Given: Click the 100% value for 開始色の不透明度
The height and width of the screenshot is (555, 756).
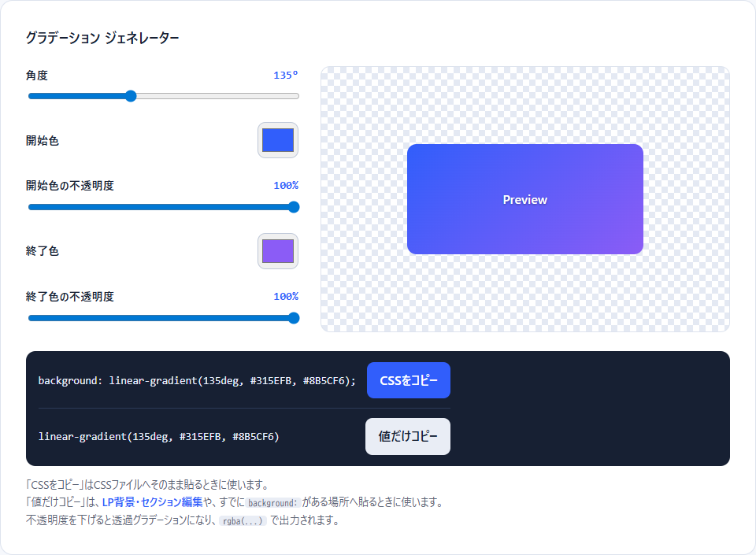Looking at the screenshot, I should pyautogui.click(x=286, y=186).
